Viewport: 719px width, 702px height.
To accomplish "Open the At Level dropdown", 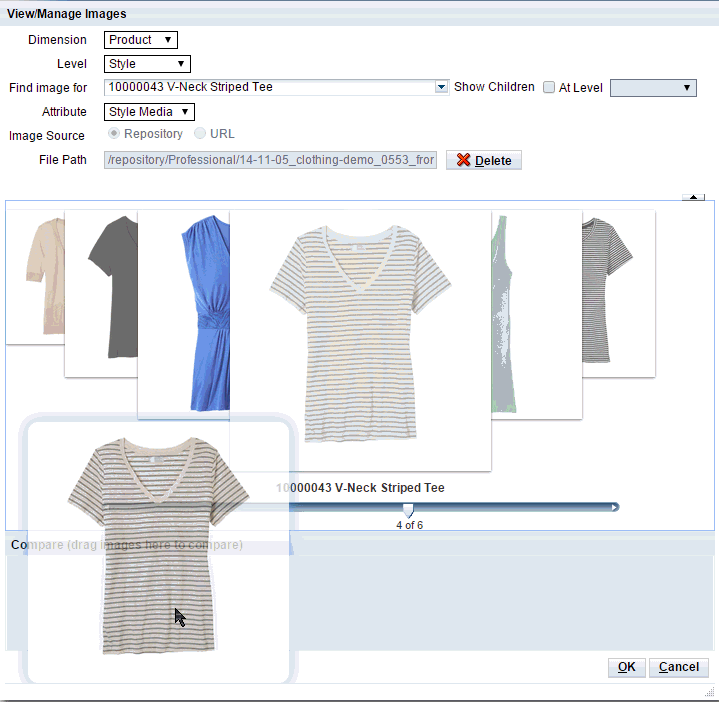I will [653, 88].
